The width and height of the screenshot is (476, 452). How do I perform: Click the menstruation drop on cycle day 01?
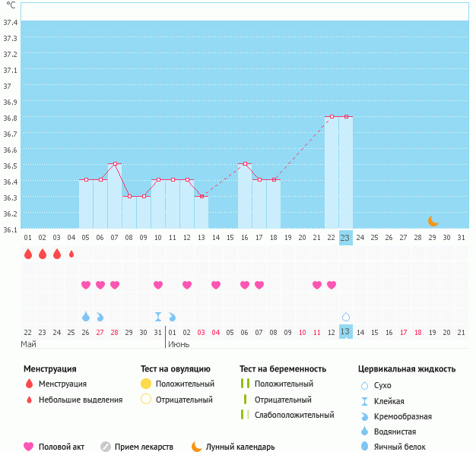pyautogui.click(x=28, y=254)
